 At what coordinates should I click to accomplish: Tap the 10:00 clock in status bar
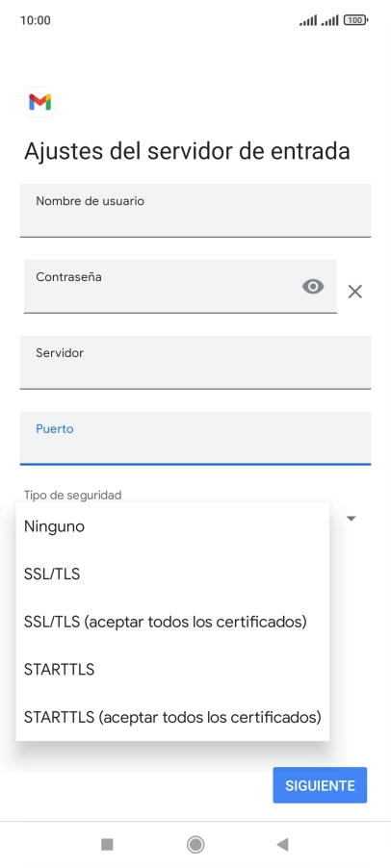pyautogui.click(x=36, y=20)
